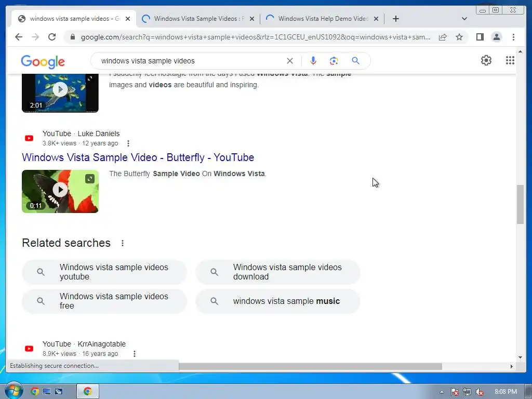
Task: Click the horizontal scrollbar right arrow
Action: click(x=511, y=366)
